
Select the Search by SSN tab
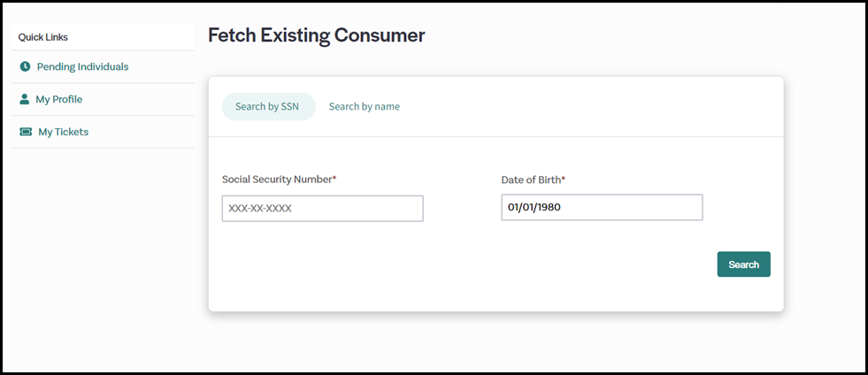[267, 106]
